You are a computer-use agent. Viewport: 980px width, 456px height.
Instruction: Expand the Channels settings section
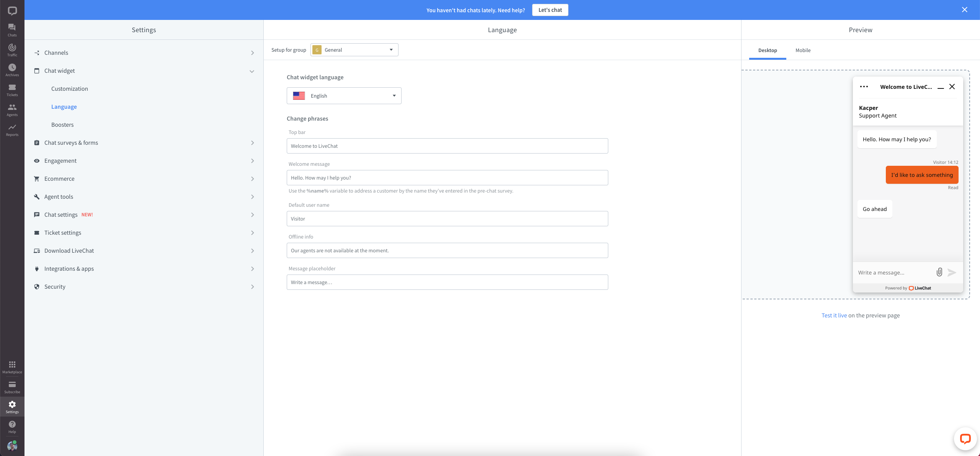144,53
